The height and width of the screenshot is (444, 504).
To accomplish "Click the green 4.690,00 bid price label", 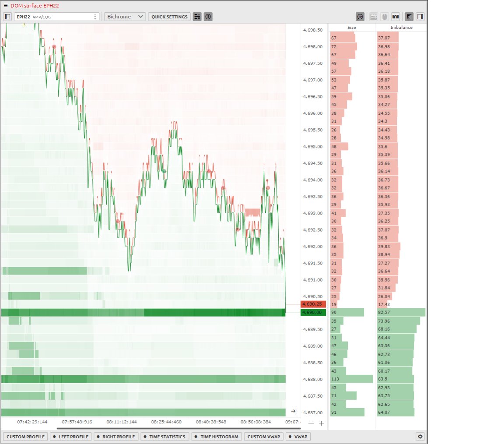I will (x=313, y=312).
